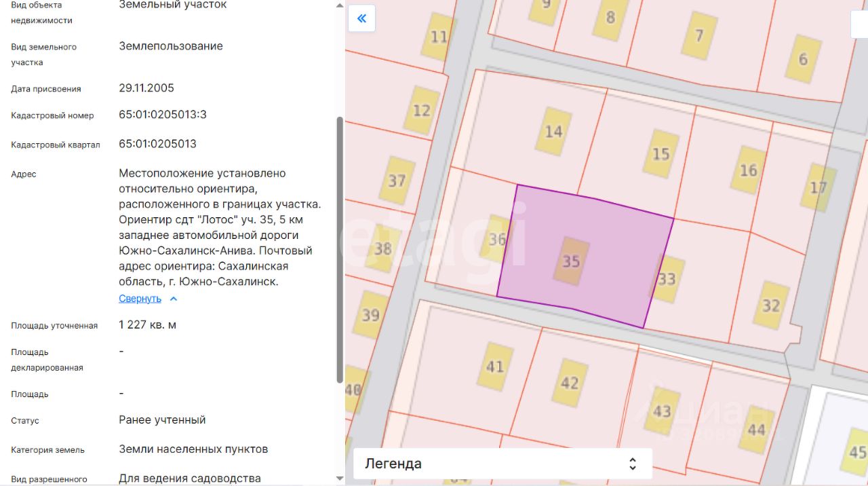Image resolution: width=868 pixels, height=486 pixels.
Task: Click the partially visible button at the map's top-right
Action: pyautogui.click(x=859, y=24)
